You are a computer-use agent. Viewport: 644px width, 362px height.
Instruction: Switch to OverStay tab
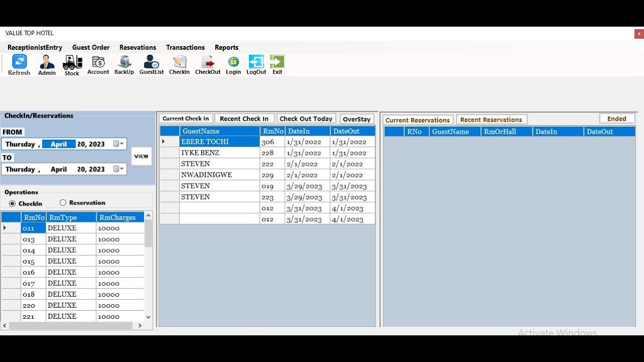coord(357,119)
